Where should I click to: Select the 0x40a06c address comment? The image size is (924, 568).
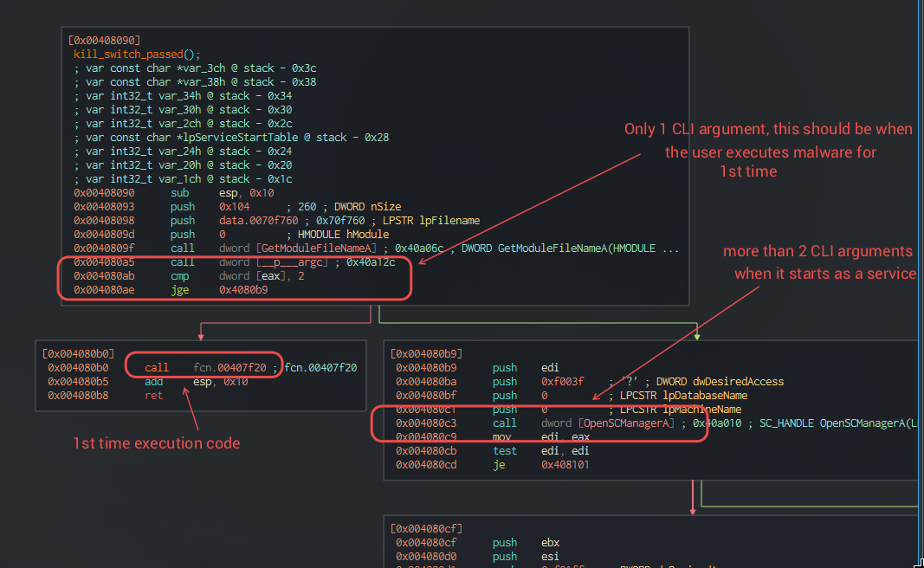point(419,248)
